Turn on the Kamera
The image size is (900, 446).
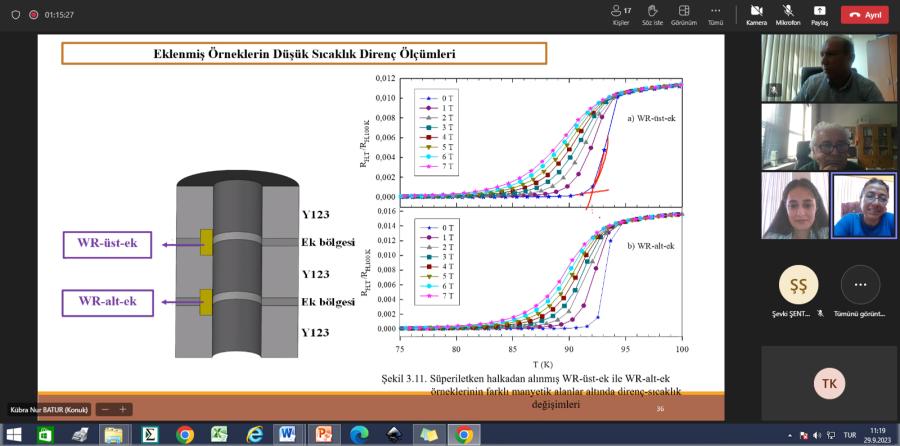click(x=756, y=14)
